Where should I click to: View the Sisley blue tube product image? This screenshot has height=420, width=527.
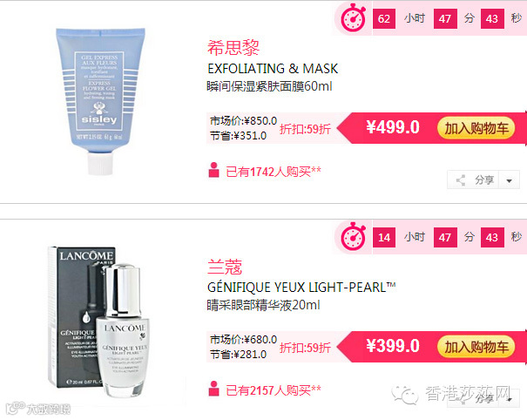tap(100, 102)
